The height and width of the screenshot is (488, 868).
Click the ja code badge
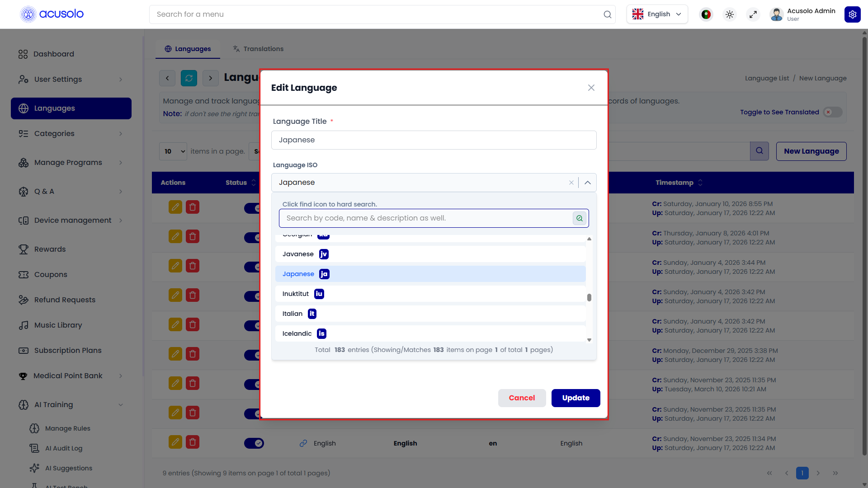click(324, 274)
